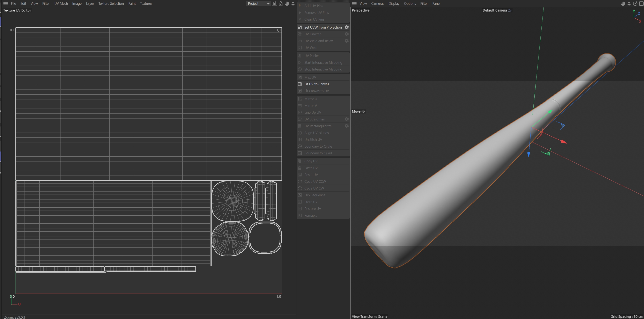Image resolution: width=644 pixels, height=319 pixels.
Task: Click the pan hand icon in UV editor
Action: tap(287, 3)
